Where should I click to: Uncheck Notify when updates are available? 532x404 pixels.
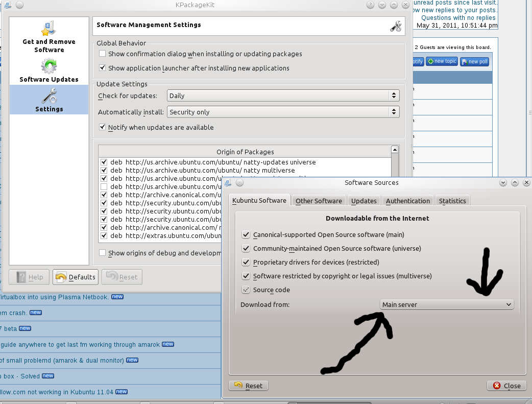coord(103,127)
